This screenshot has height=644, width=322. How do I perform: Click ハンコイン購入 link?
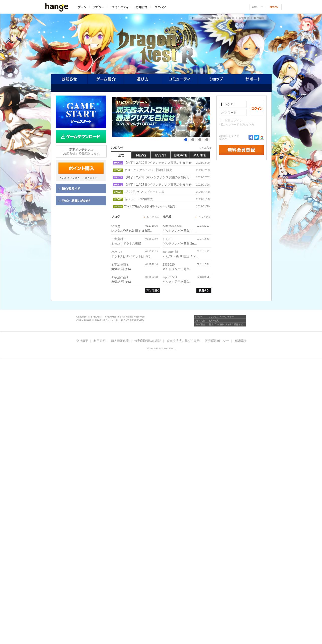click(x=71, y=178)
